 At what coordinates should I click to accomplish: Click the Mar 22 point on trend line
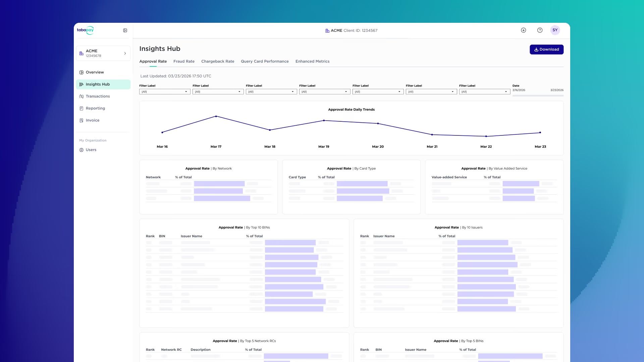pyautogui.click(x=486, y=136)
